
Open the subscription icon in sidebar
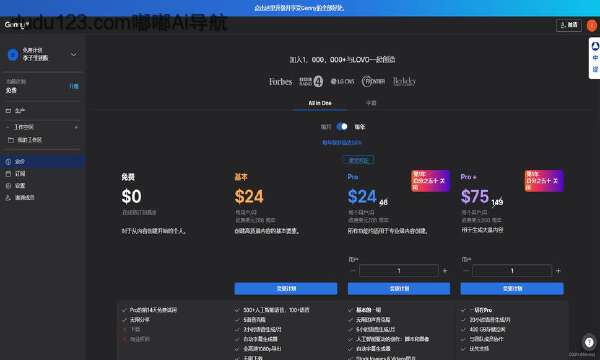[8, 174]
